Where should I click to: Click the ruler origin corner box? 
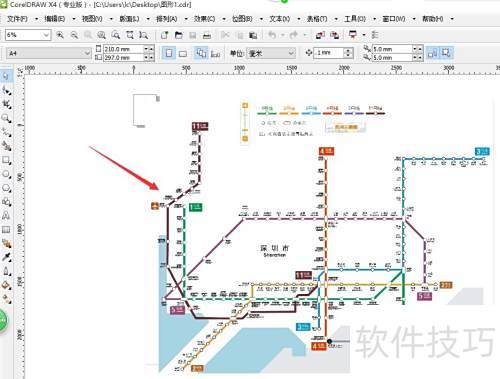[20, 70]
